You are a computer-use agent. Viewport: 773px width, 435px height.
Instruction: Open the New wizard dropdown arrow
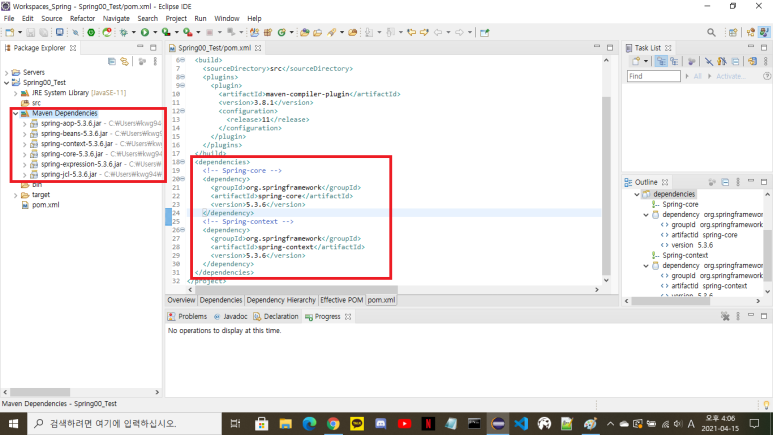point(20,33)
